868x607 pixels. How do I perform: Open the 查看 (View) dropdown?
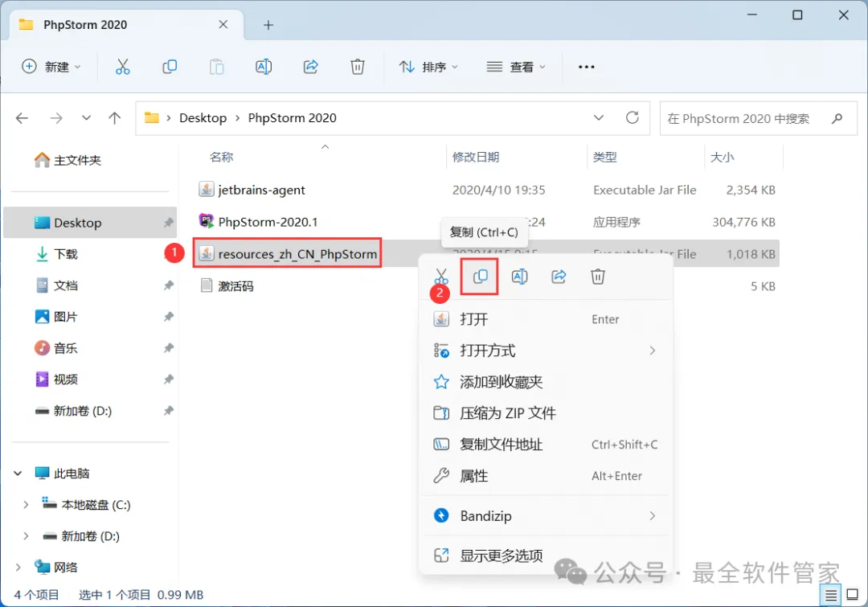[515, 67]
